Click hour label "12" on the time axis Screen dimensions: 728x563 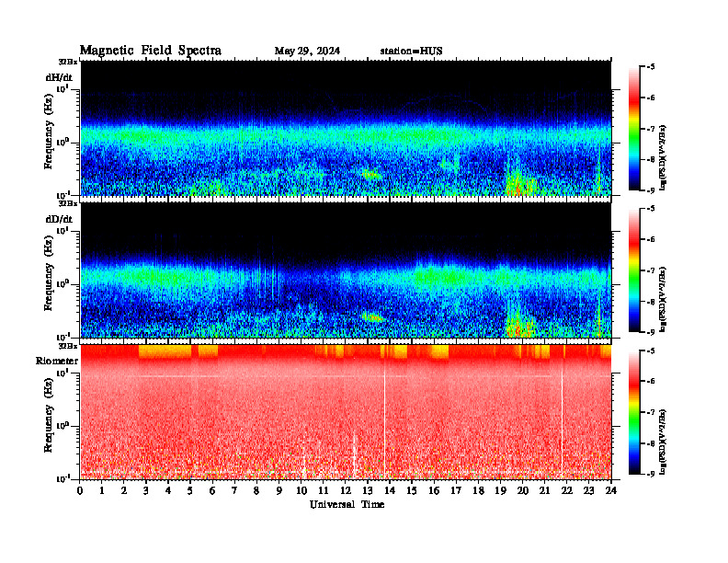(x=346, y=490)
